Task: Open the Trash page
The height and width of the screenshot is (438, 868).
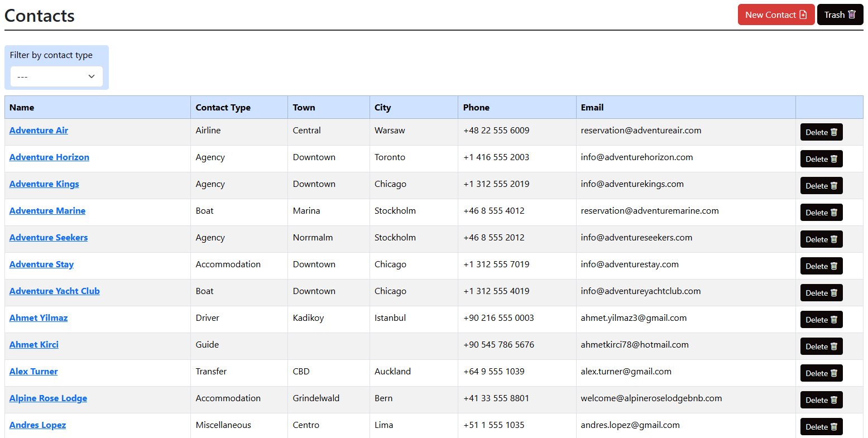Action: coord(840,15)
